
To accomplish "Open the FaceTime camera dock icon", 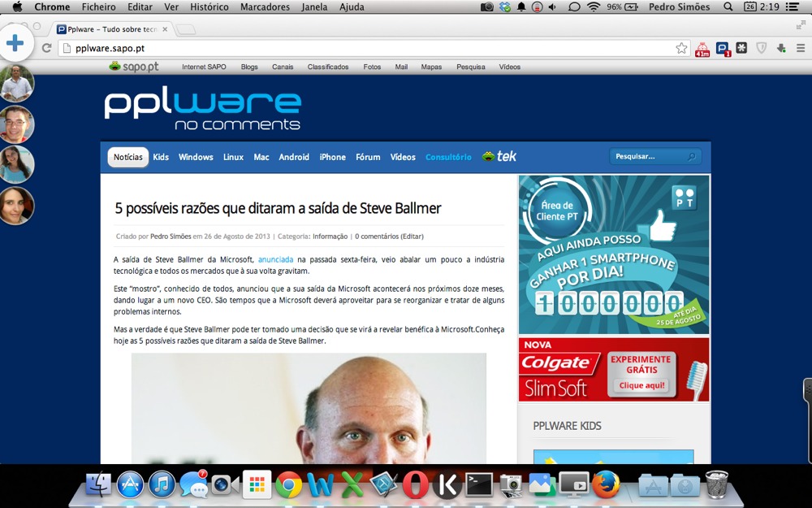I will point(225,485).
